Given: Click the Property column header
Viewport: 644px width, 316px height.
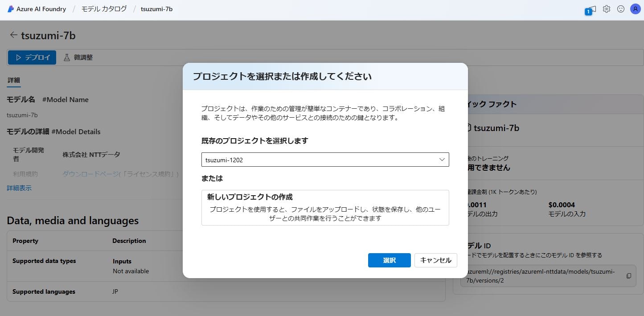Looking at the screenshot, I should tap(25, 241).
